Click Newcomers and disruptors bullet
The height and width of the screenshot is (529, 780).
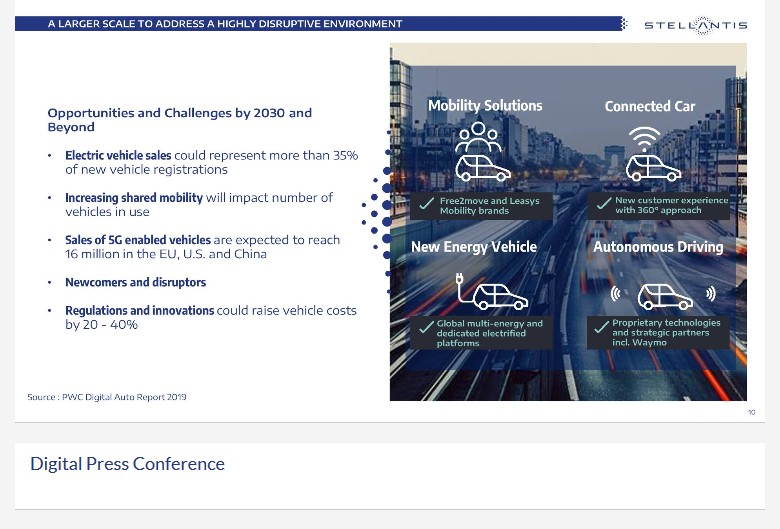pyautogui.click(x=135, y=282)
